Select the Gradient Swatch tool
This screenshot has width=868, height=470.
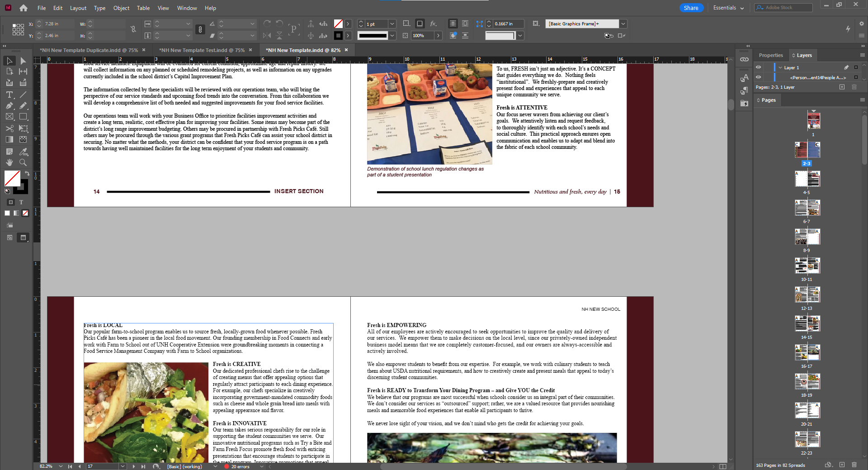9,139
